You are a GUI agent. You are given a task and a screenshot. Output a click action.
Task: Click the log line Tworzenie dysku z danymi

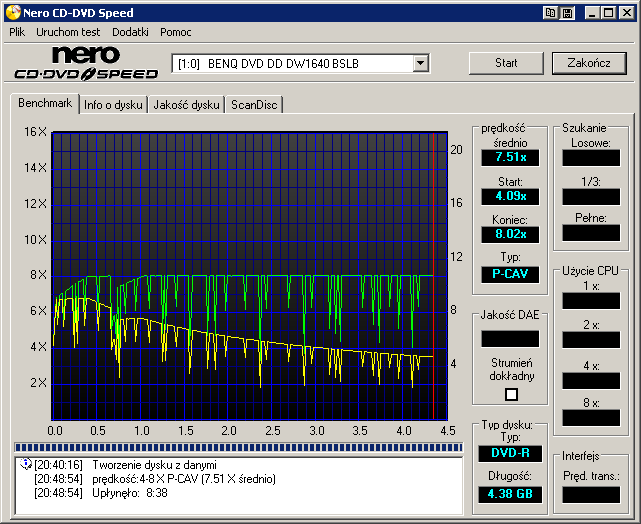(125, 465)
